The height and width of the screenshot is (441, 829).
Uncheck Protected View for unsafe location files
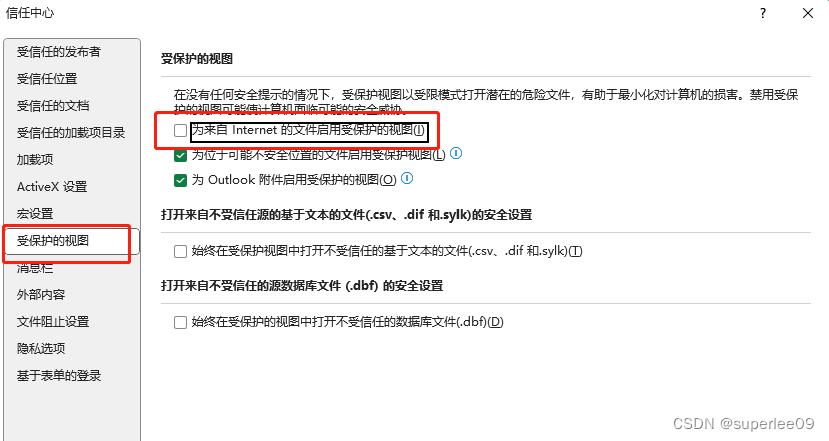pos(180,155)
